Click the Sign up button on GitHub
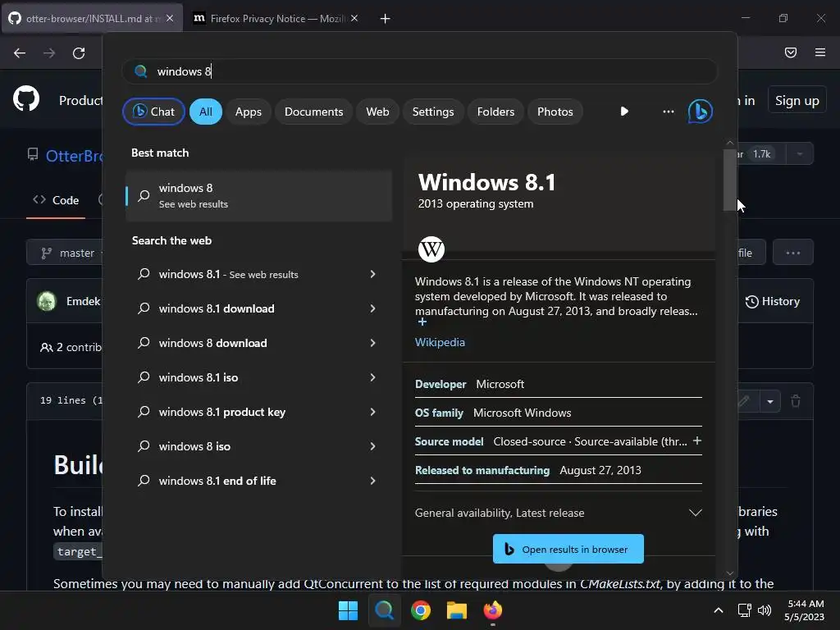840x630 pixels. tap(797, 101)
